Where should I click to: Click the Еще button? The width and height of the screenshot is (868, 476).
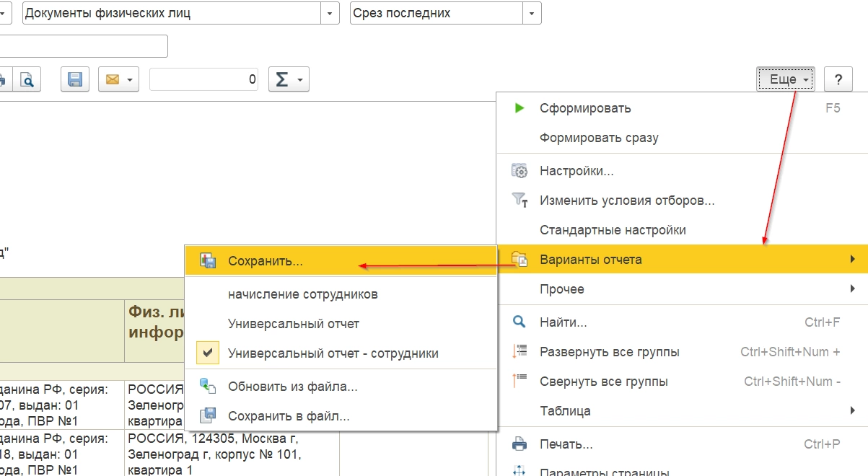coord(785,79)
